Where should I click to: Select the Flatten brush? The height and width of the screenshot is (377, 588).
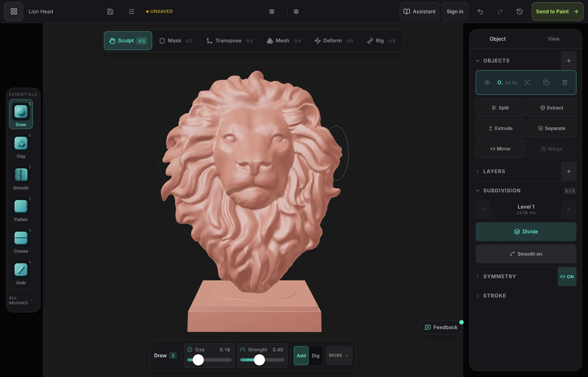(x=21, y=209)
